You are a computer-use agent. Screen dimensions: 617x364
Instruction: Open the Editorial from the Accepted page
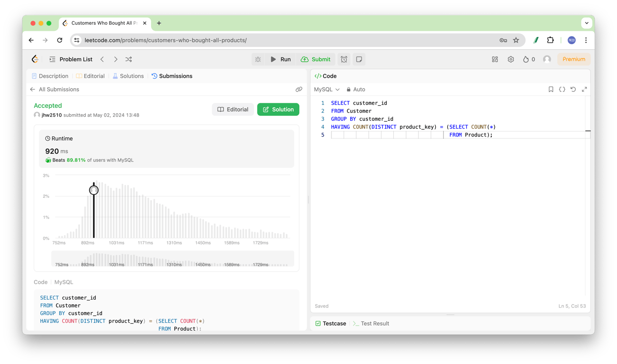(233, 109)
